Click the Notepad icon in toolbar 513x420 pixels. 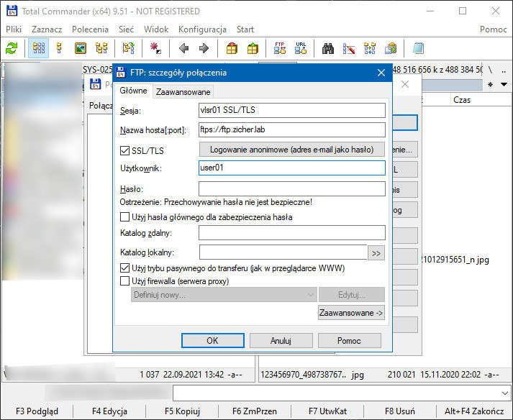[418, 48]
